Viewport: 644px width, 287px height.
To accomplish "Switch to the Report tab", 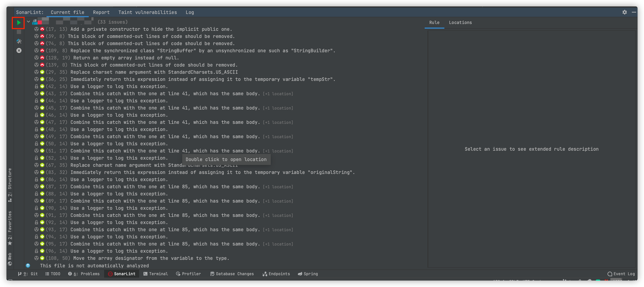I will [x=101, y=12].
